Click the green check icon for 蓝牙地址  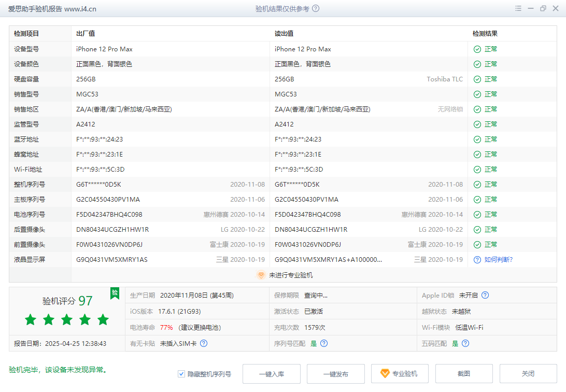[477, 139]
